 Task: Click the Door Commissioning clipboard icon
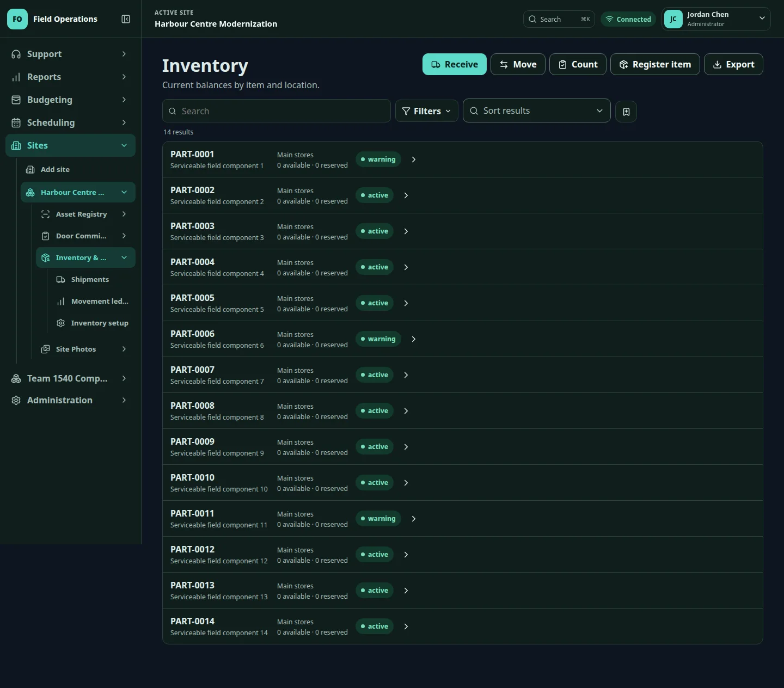(x=46, y=236)
